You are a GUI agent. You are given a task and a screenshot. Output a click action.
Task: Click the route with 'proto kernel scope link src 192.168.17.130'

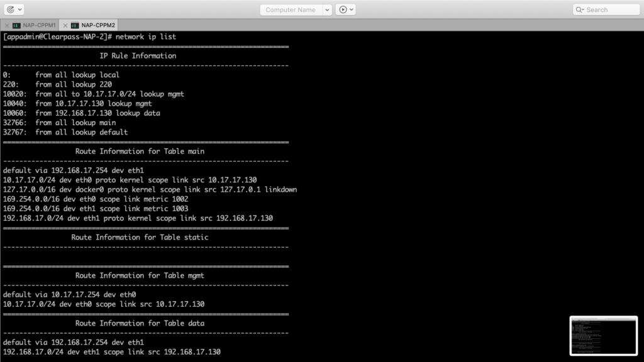click(x=138, y=218)
